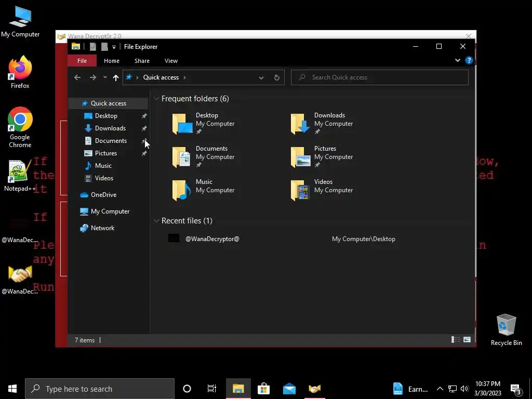Open File Explorer help icon

coord(469,60)
